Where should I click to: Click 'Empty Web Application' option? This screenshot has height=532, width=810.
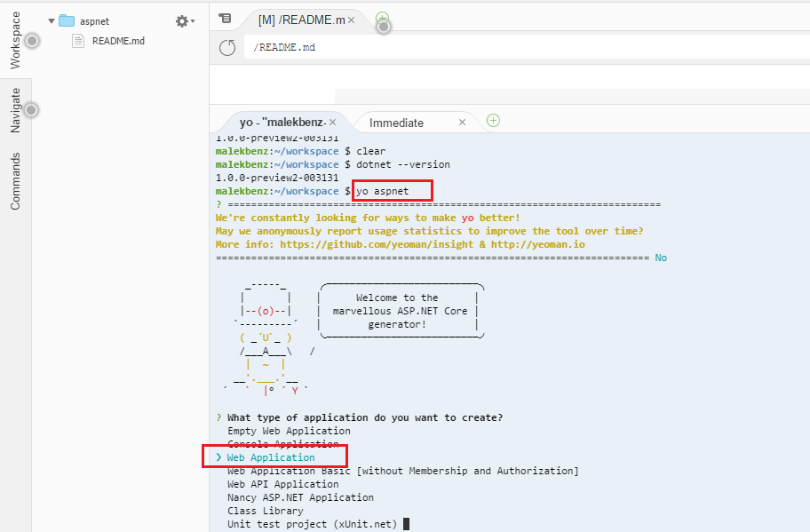pos(289,431)
